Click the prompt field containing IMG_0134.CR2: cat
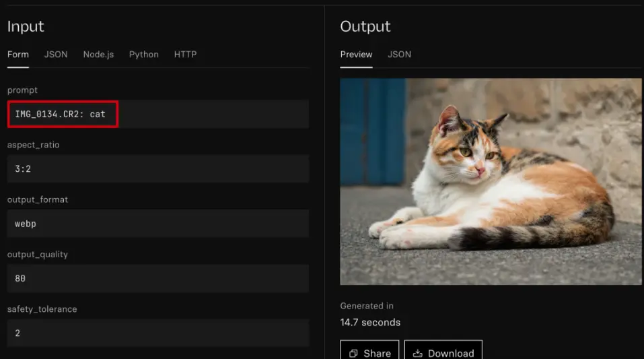Image resolution: width=644 pixels, height=359 pixels. [x=157, y=114]
